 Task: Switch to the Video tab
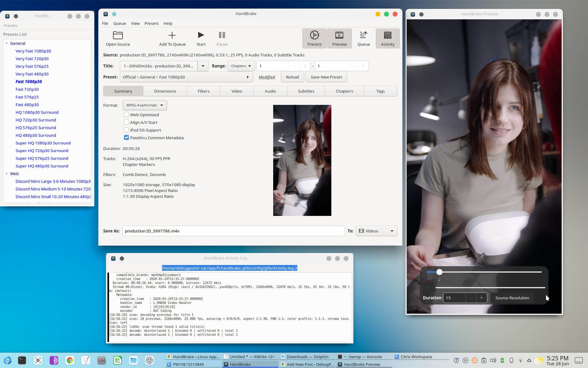tap(237, 91)
